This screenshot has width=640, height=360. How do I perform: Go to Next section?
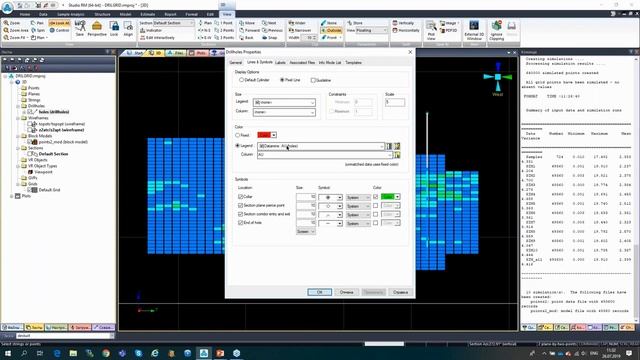pyautogui.click(x=269, y=23)
